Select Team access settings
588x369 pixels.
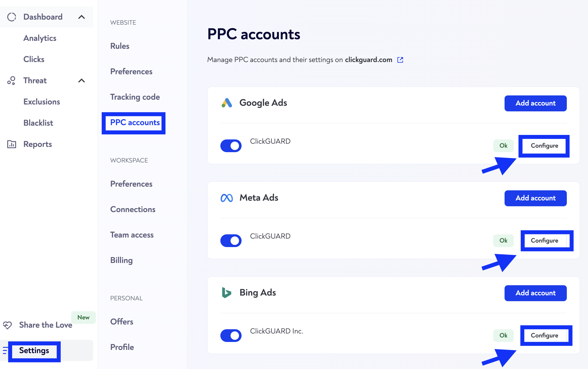tap(132, 235)
